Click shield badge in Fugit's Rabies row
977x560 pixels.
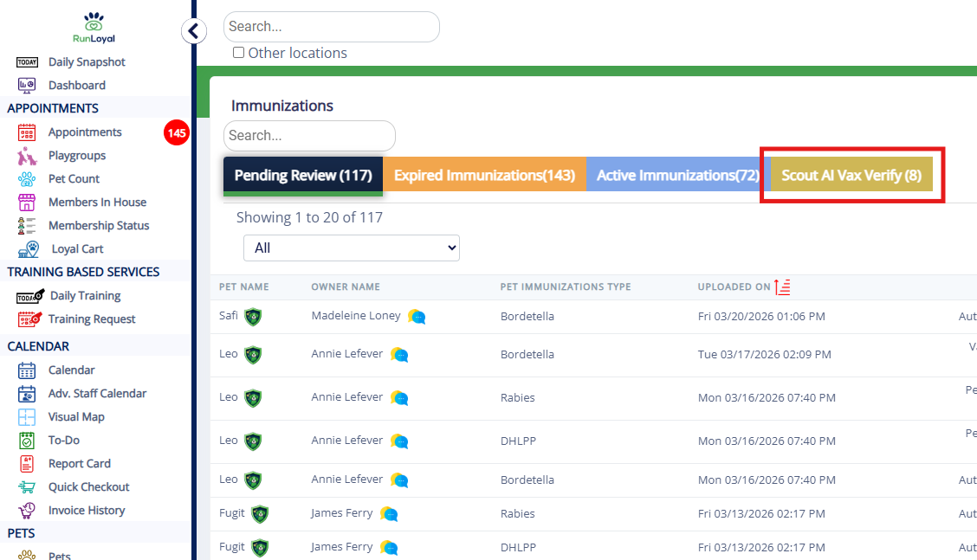pos(260,514)
